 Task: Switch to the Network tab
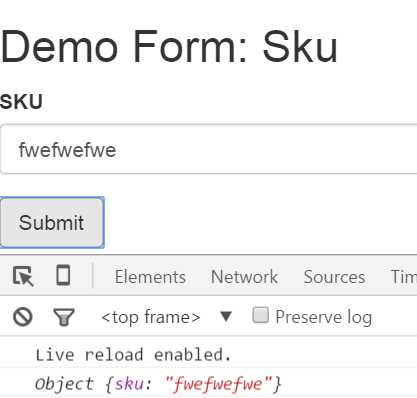[245, 277]
